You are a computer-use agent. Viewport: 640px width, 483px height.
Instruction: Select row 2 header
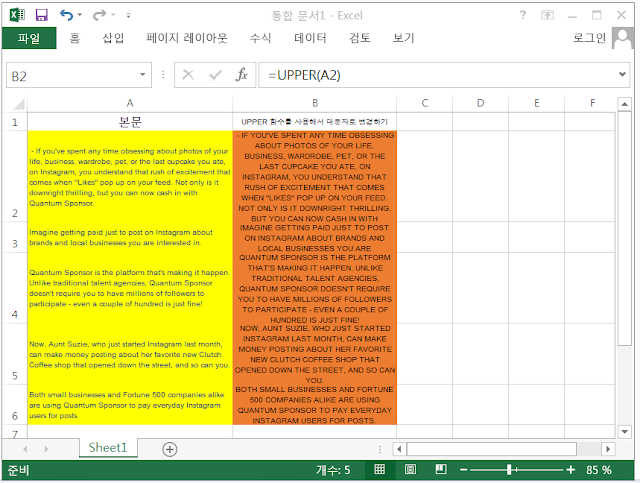pyautogui.click(x=15, y=176)
